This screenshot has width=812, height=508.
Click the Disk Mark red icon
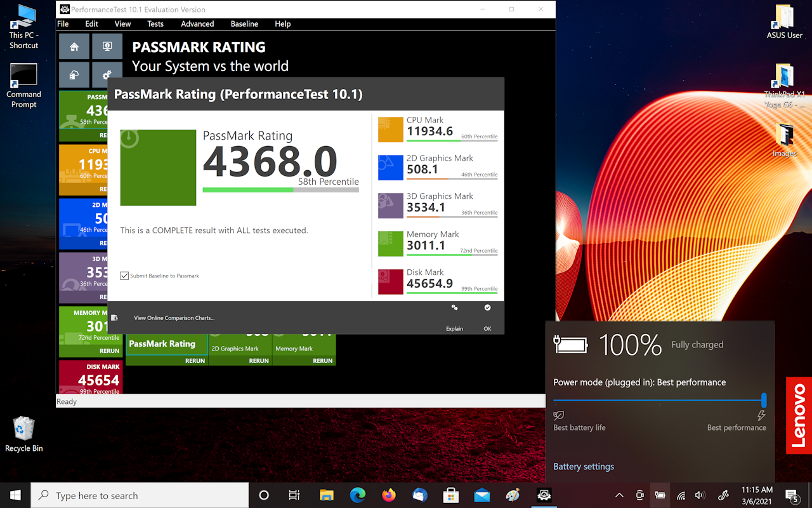pos(391,282)
